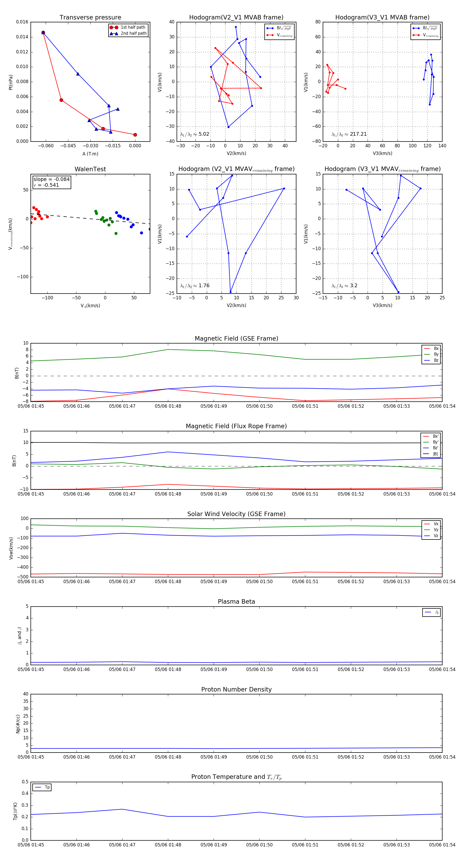Click the "Magnetic Field (Flux Rope Frame)" title

click(x=236, y=426)
